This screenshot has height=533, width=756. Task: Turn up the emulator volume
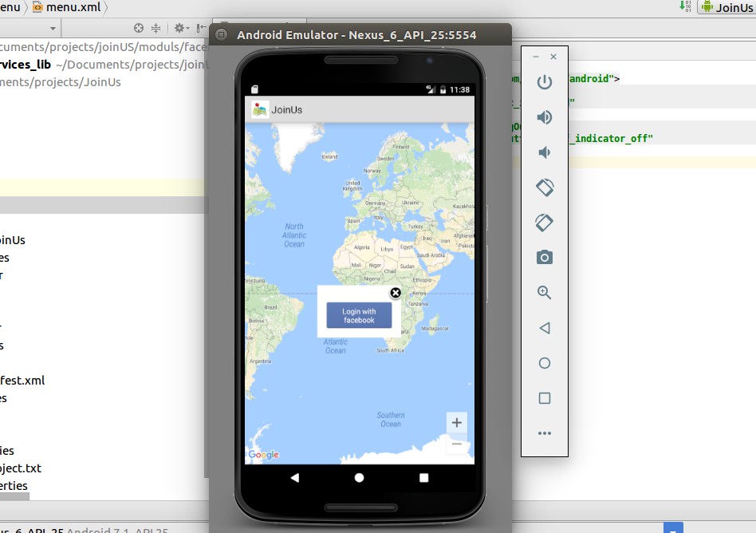(545, 117)
